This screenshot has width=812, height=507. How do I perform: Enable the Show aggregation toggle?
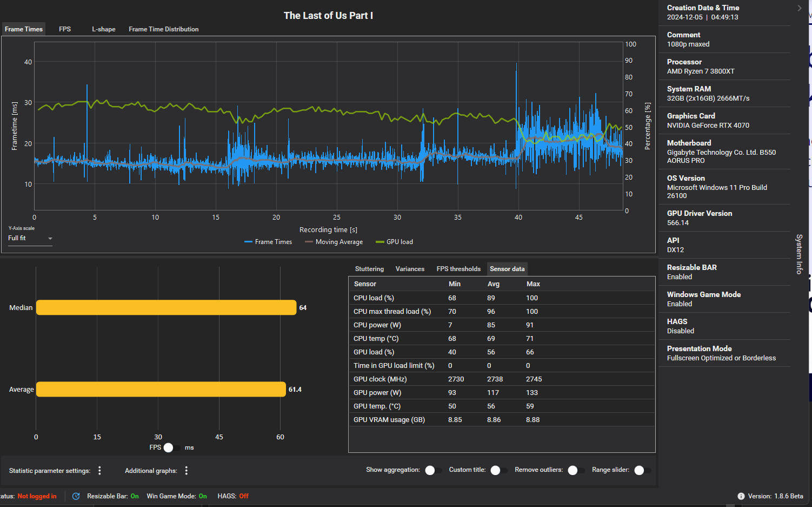pos(433,470)
